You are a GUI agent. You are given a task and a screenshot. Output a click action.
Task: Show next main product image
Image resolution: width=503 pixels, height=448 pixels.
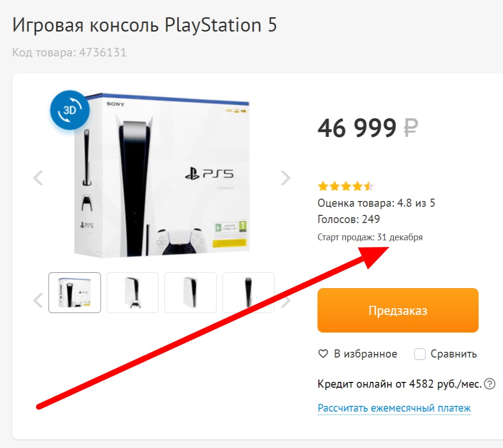click(285, 178)
